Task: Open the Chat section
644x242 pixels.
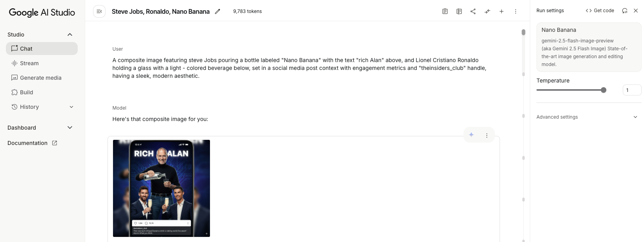Action: (x=42, y=49)
